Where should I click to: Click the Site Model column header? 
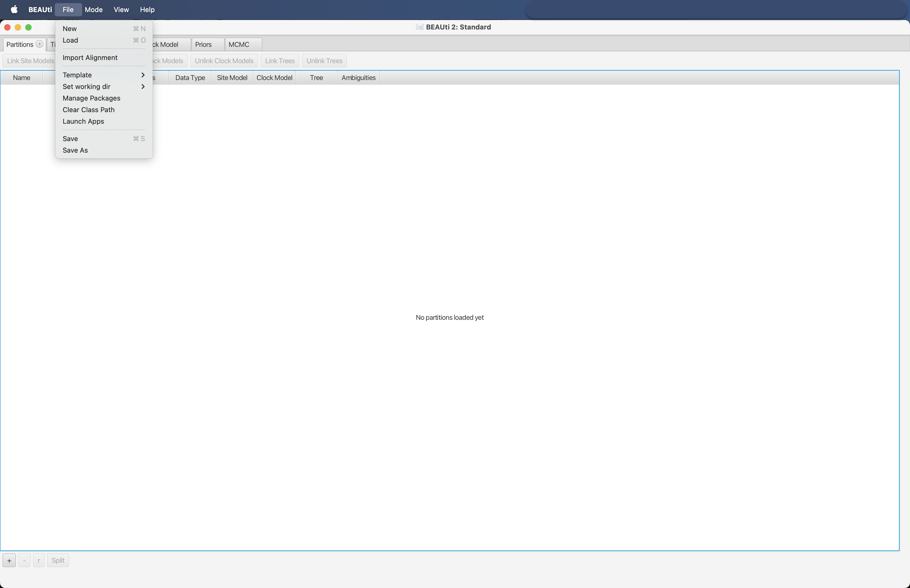click(x=232, y=77)
